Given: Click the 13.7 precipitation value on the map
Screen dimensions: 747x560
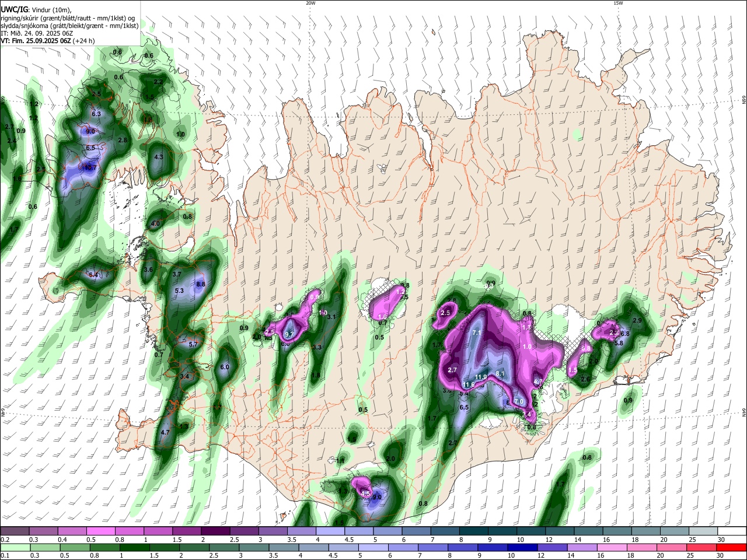Looking at the screenshot, I should coord(90,167).
